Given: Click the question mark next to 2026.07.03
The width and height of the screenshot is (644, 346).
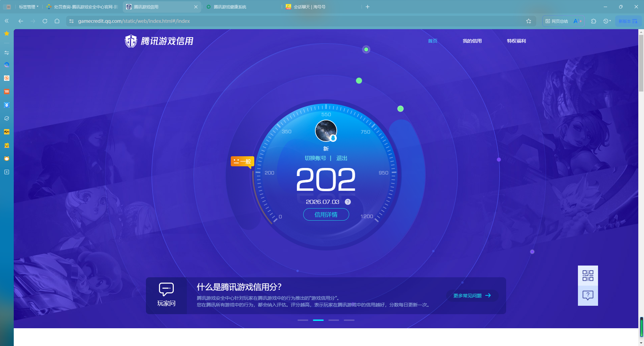Looking at the screenshot, I should (348, 202).
